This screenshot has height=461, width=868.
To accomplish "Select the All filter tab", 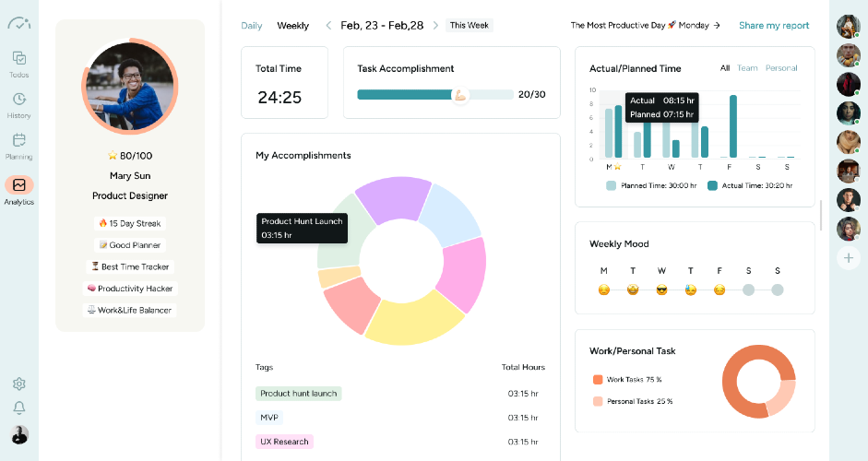I will [725, 68].
